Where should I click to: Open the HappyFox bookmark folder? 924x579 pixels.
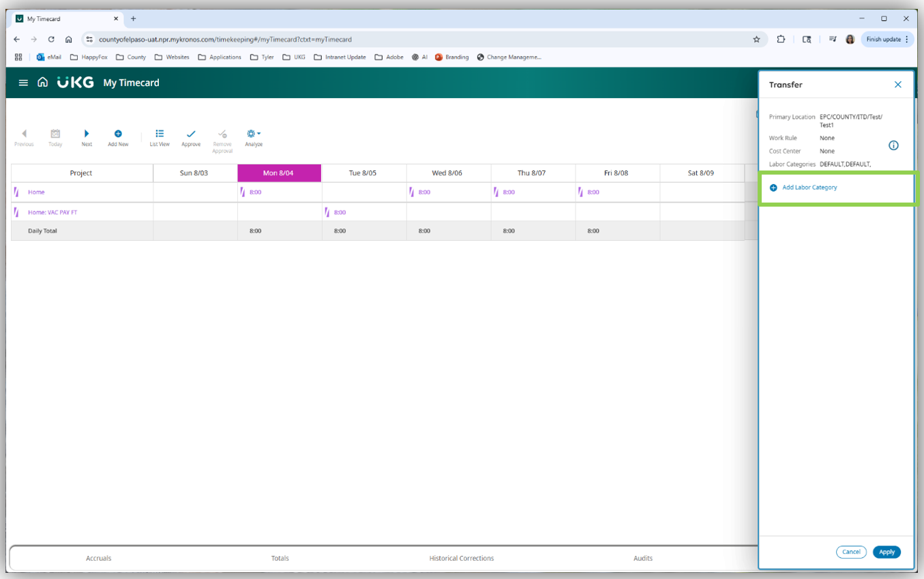coord(89,57)
